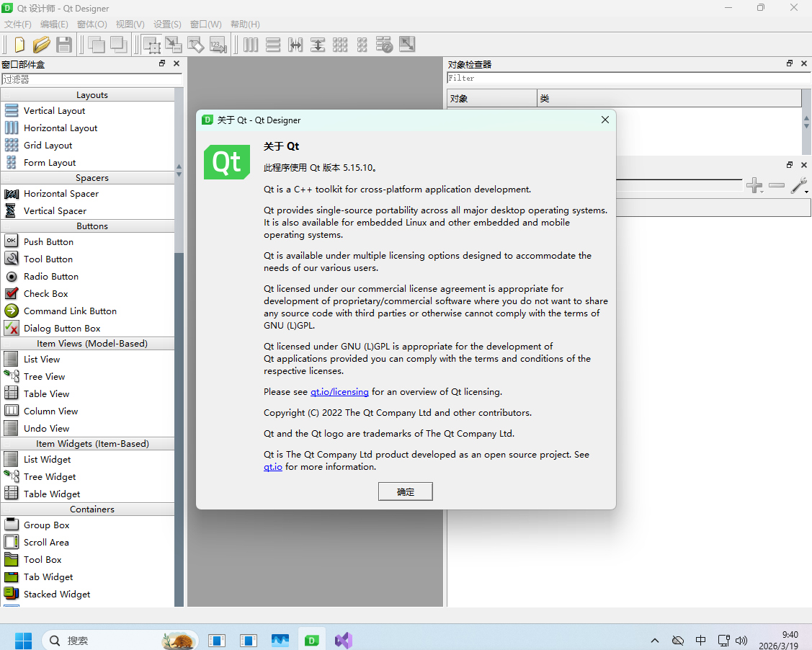The image size is (812, 650).
Task: Click the Lay Out in Grid icon
Action: [340, 45]
